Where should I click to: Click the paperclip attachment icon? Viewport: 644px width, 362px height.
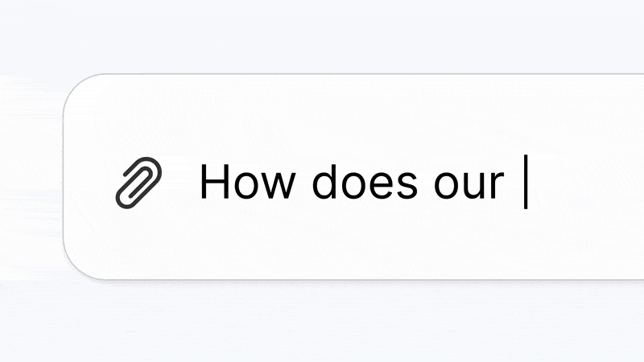point(138,183)
